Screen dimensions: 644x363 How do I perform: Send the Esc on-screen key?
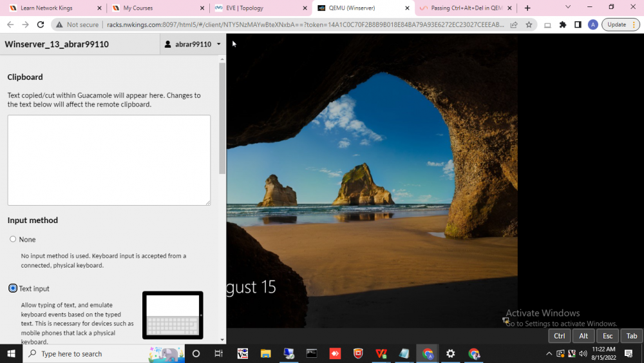tap(607, 336)
